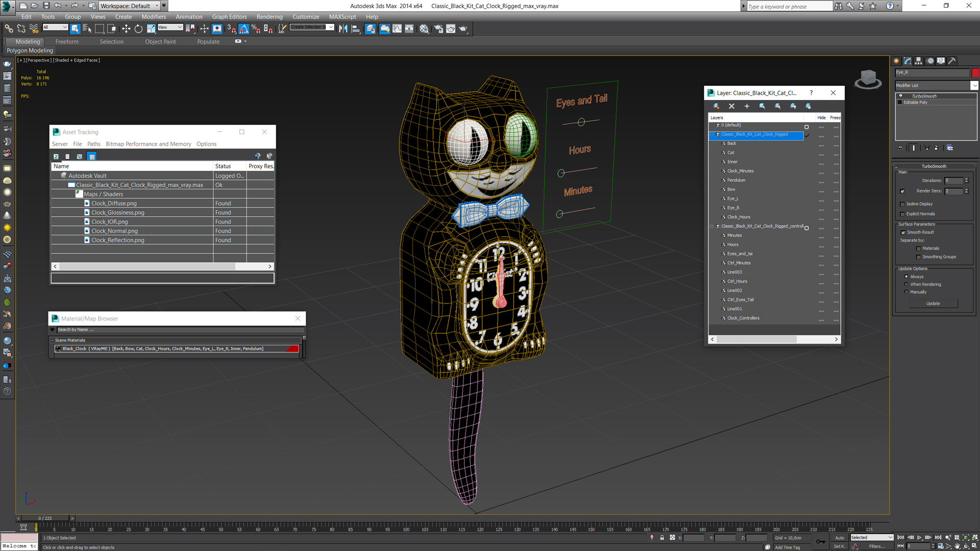Check Separate by Materials
980x551 pixels.
[x=919, y=249]
